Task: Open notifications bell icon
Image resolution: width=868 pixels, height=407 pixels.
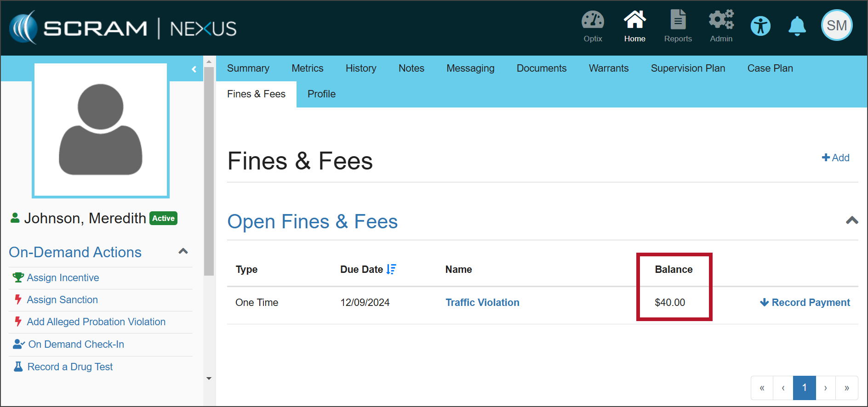Action: point(797,26)
